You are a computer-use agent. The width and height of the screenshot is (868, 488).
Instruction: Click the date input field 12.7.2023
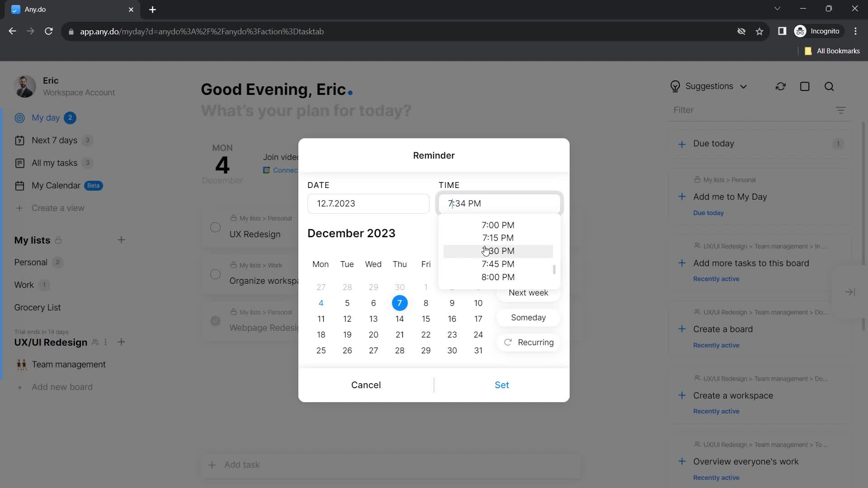pyautogui.click(x=369, y=203)
